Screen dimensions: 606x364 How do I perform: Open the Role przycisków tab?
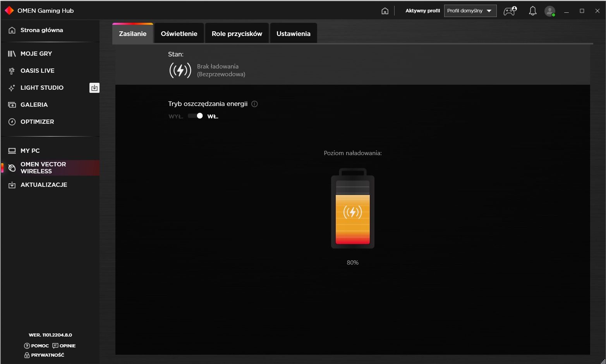tap(237, 34)
